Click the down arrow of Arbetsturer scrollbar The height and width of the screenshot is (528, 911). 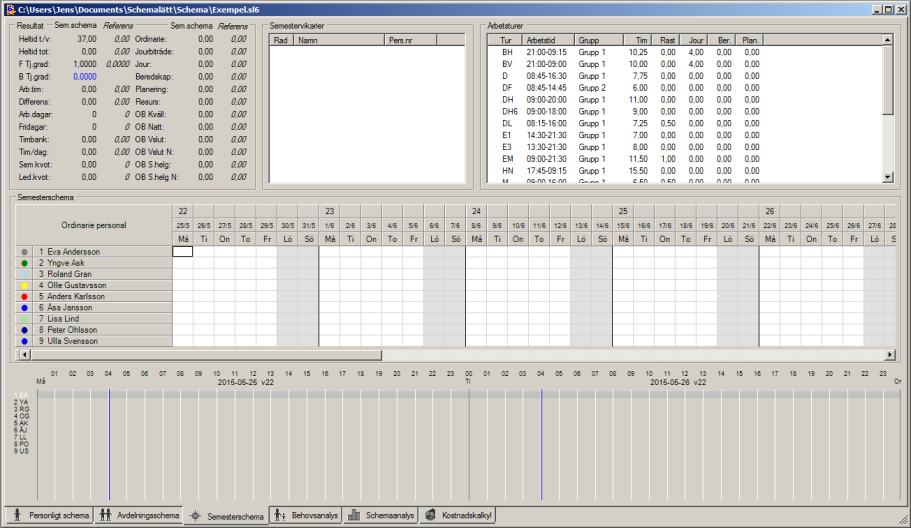[x=888, y=177]
